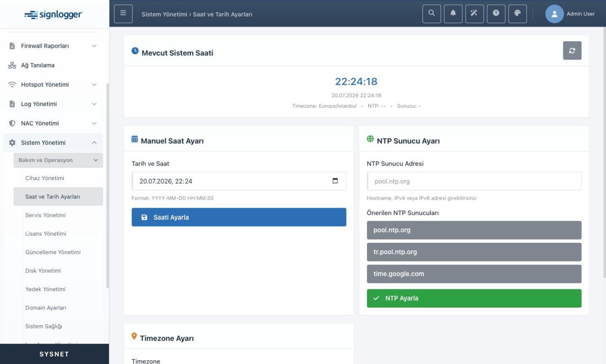Toggle the sidebar hamburger menu
Viewport: 606px width, 364px height.
[x=123, y=14]
